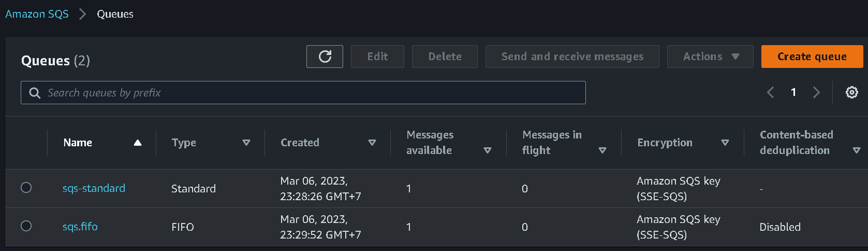This screenshot has width=868, height=251.
Task: Navigate to Amazon SQS breadcrumb
Action: [x=37, y=14]
